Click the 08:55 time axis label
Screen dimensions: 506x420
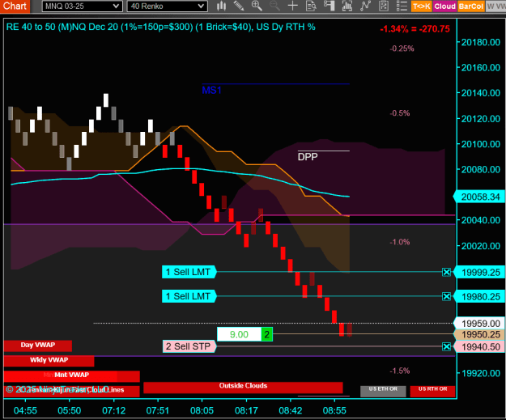(x=334, y=410)
